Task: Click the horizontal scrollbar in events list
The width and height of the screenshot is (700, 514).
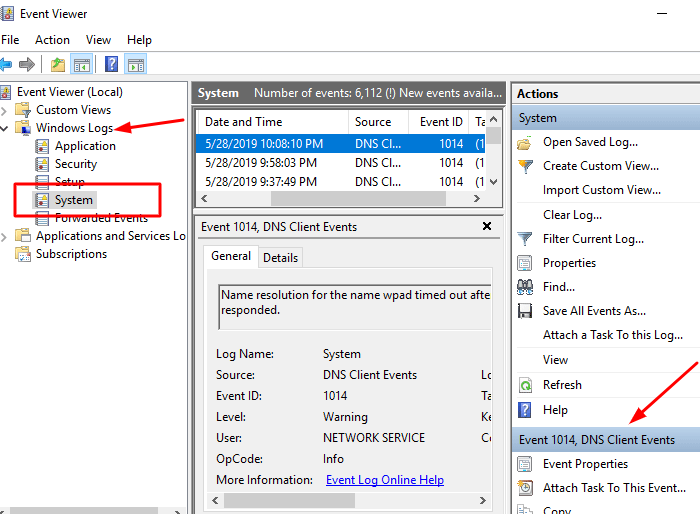Action: tap(340, 199)
